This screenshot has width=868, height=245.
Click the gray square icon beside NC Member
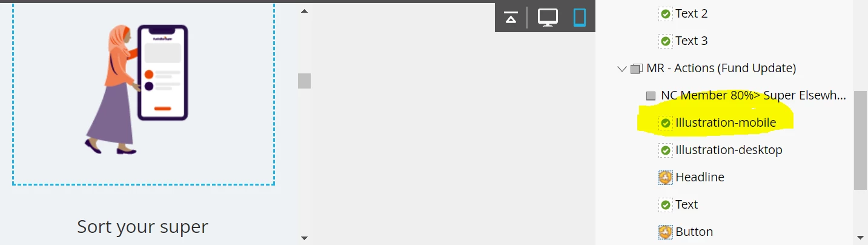[651, 96]
